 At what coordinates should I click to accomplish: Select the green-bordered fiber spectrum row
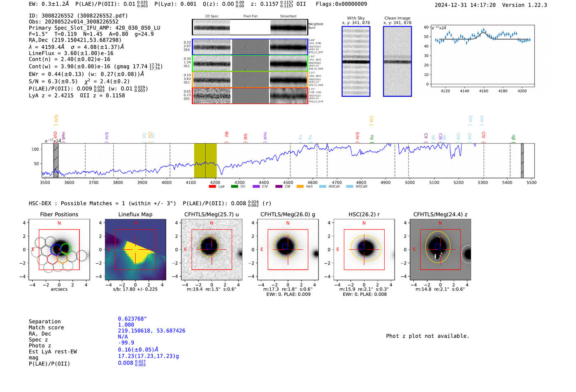(x=250, y=63)
